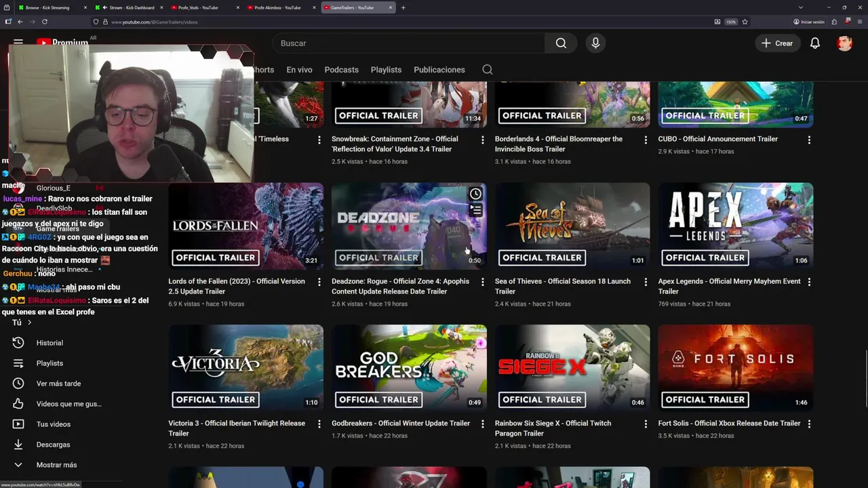This screenshot has height=488, width=868.
Task: Open Sea of Thieves Season 18 title link
Action: (x=563, y=286)
